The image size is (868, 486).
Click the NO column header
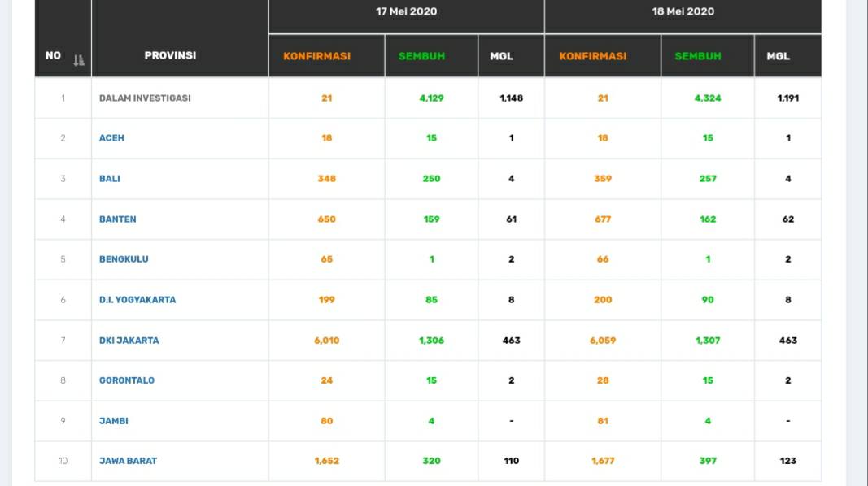54,56
